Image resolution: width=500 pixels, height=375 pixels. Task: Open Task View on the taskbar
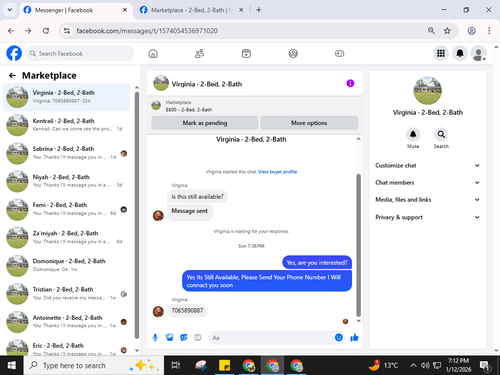click(176, 365)
